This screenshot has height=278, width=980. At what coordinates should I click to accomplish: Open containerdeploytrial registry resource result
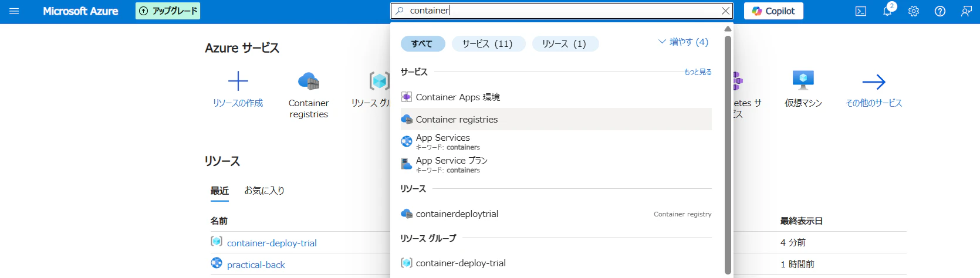556,214
